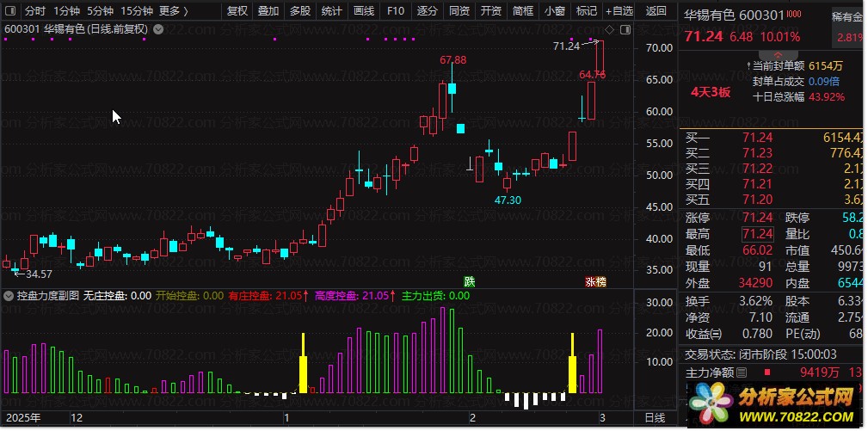This screenshot has height=431, width=868.
Task: Click the 稀有金 sector tile
Action: [847, 27]
